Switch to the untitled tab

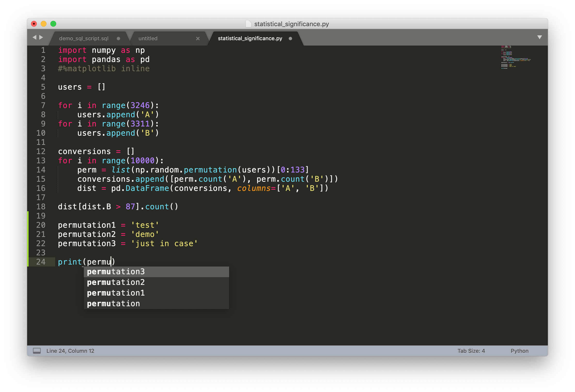click(x=148, y=38)
